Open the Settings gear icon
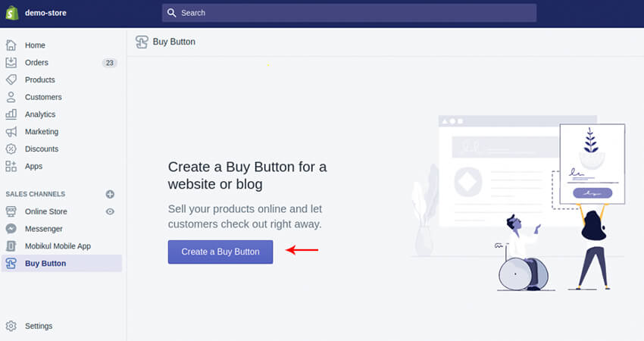This screenshot has height=341, width=644. click(x=11, y=326)
